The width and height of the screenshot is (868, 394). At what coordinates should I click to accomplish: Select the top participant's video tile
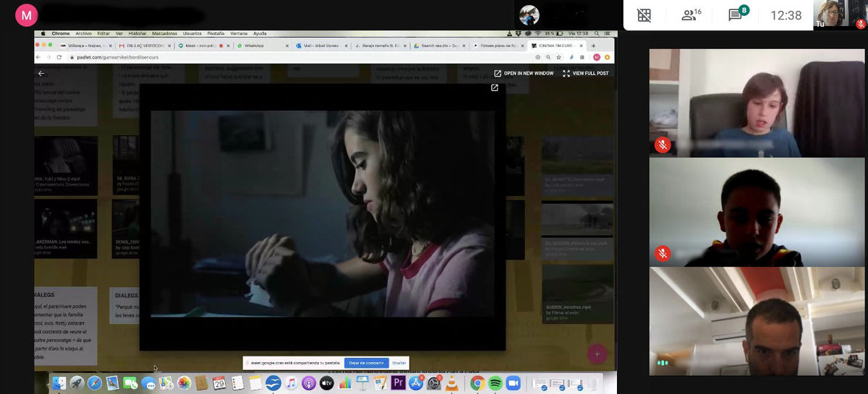pyautogui.click(x=757, y=103)
